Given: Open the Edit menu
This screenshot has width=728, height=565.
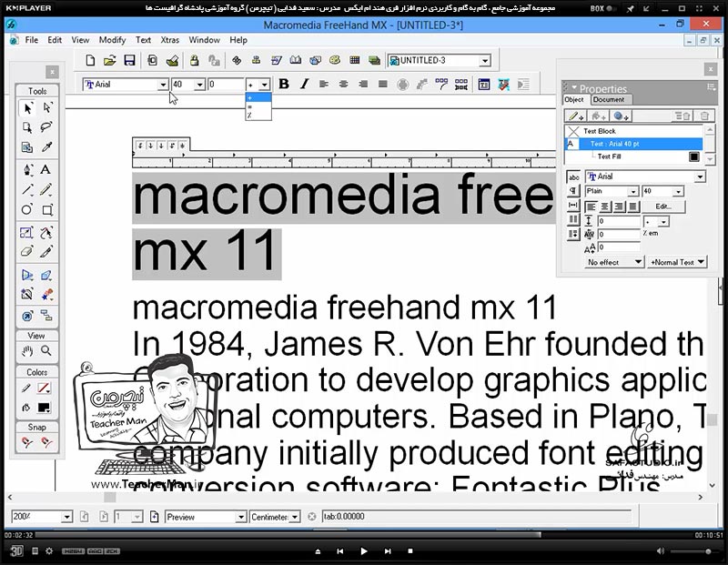Looking at the screenshot, I should pyautogui.click(x=55, y=40).
